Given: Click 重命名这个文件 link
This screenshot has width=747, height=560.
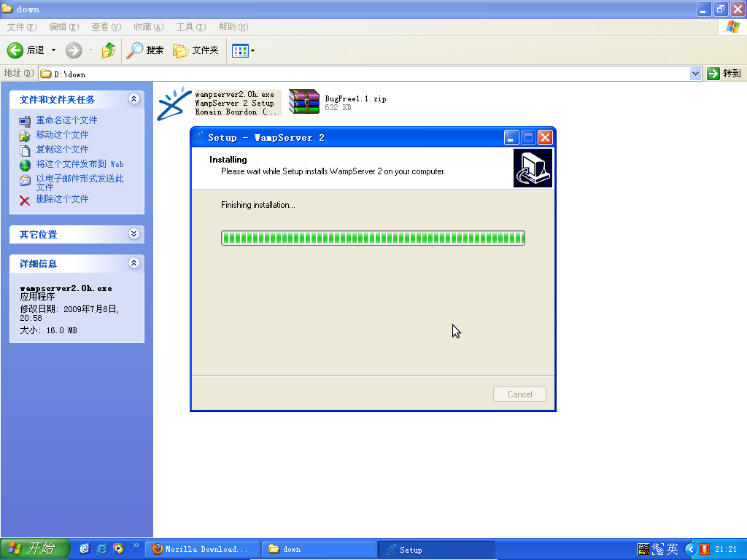Looking at the screenshot, I should 66,120.
